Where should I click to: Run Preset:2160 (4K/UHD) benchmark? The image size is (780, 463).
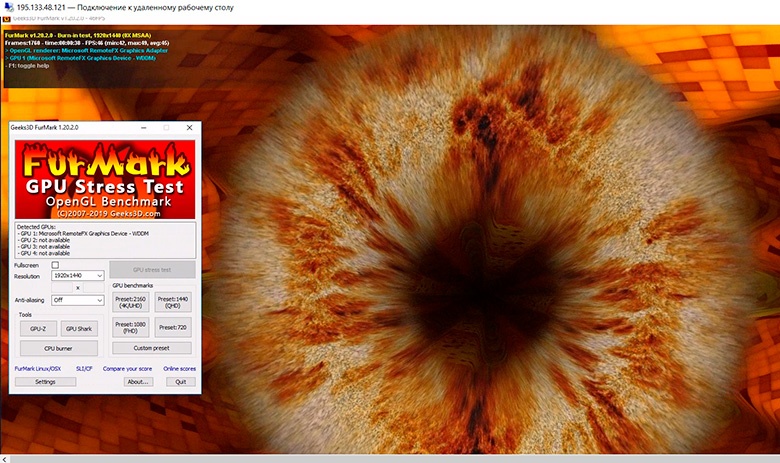coord(130,302)
